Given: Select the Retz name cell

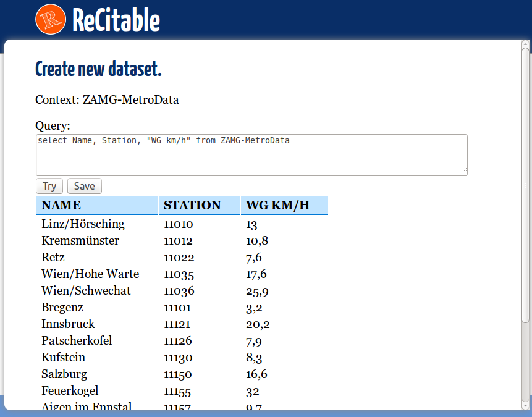Looking at the screenshot, I should [53, 257].
